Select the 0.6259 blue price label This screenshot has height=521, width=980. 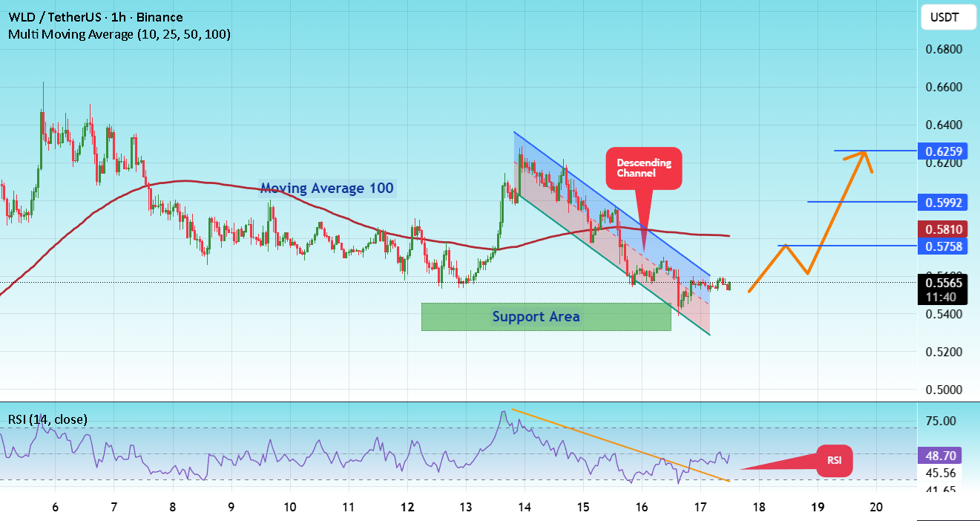[944, 151]
